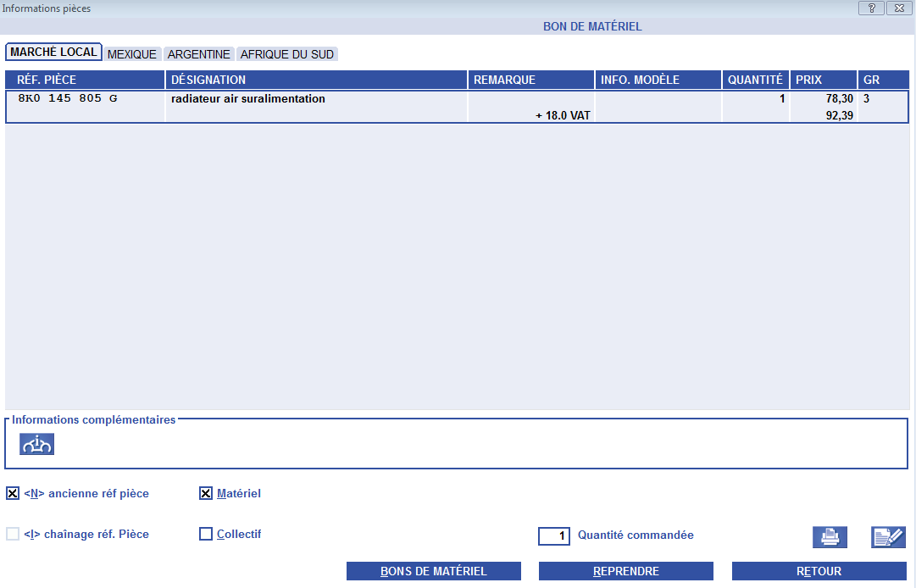This screenshot has height=588, width=916.
Task: Click the edit note pencil icon
Action: [888, 537]
